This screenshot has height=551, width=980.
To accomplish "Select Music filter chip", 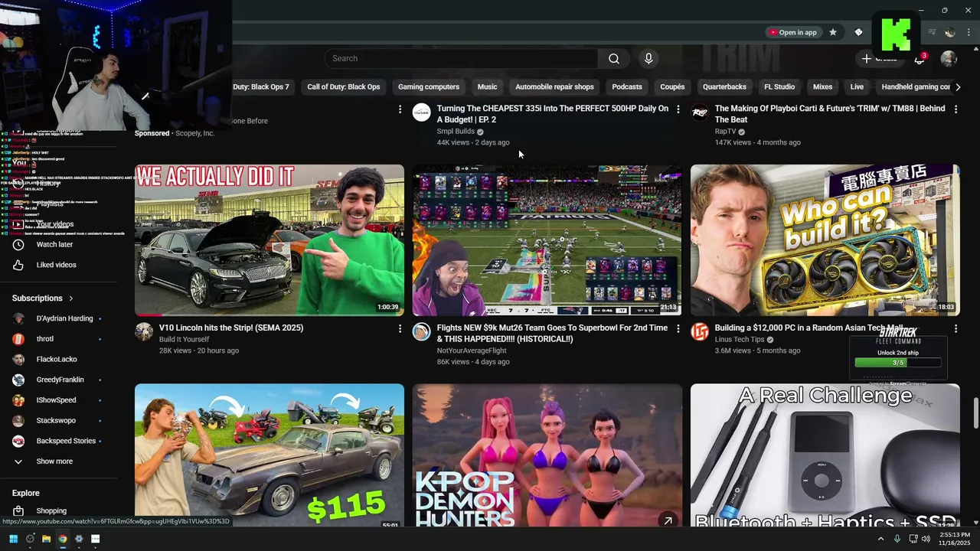I will pyautogui.click(x=488, y=87).
